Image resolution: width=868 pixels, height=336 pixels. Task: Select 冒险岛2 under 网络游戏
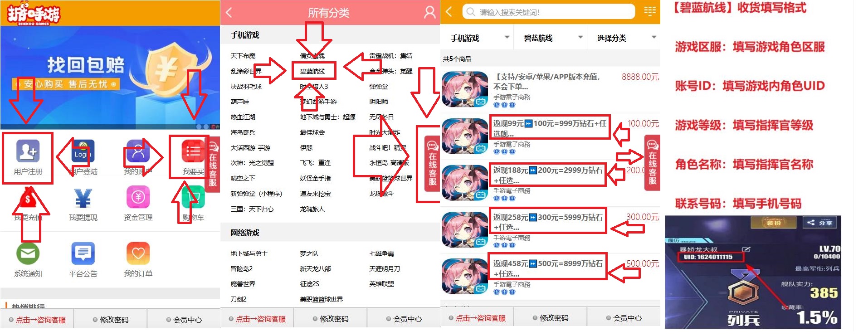pyautogui.click(x=242, y=269)
